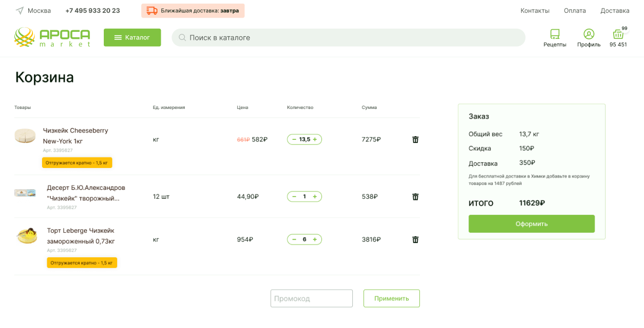
Task: Open the Apoca market logo homepage
Action: [52, 37]
